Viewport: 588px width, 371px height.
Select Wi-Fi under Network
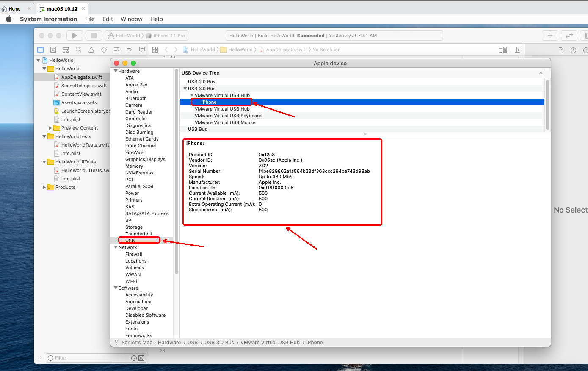click(x=131, y=281)
